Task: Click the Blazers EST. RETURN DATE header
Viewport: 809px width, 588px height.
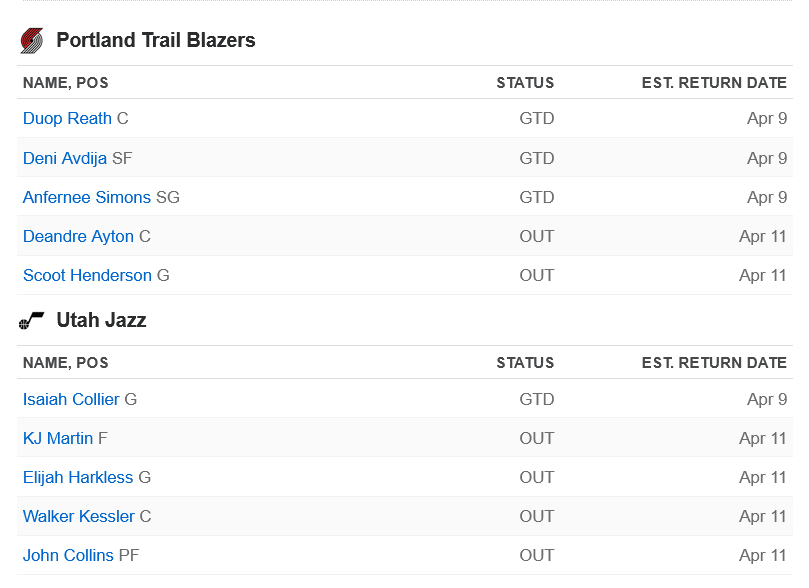Action: point(714,83)
